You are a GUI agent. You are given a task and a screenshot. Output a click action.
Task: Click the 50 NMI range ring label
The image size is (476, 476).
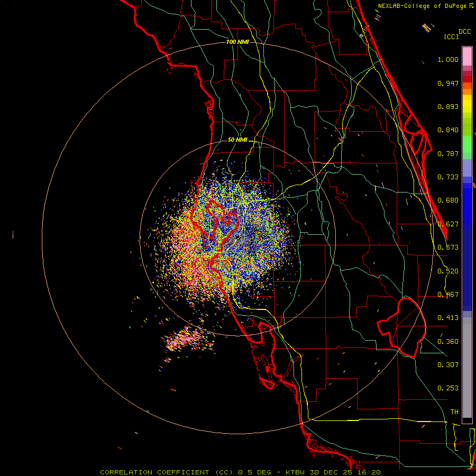click(x=237, y=140)
